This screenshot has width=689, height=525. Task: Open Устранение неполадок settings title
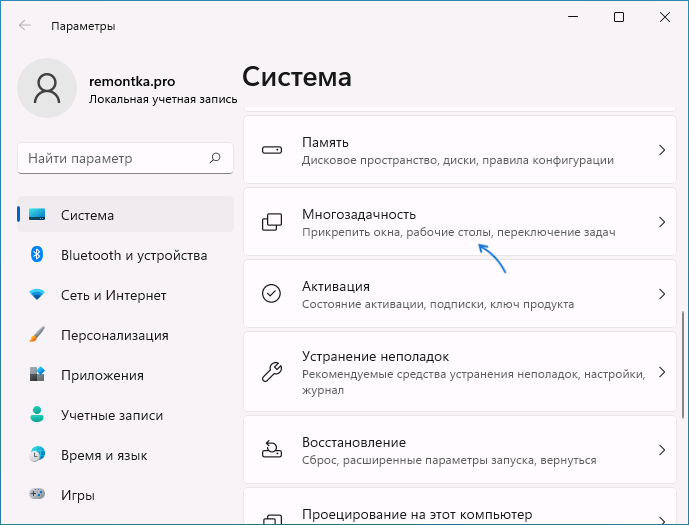[x=375, y=356]
